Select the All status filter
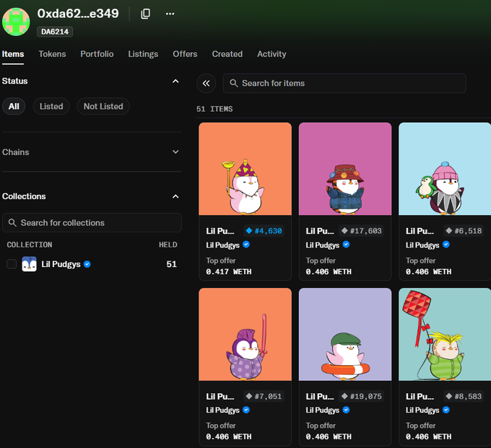 click(14, 106)
